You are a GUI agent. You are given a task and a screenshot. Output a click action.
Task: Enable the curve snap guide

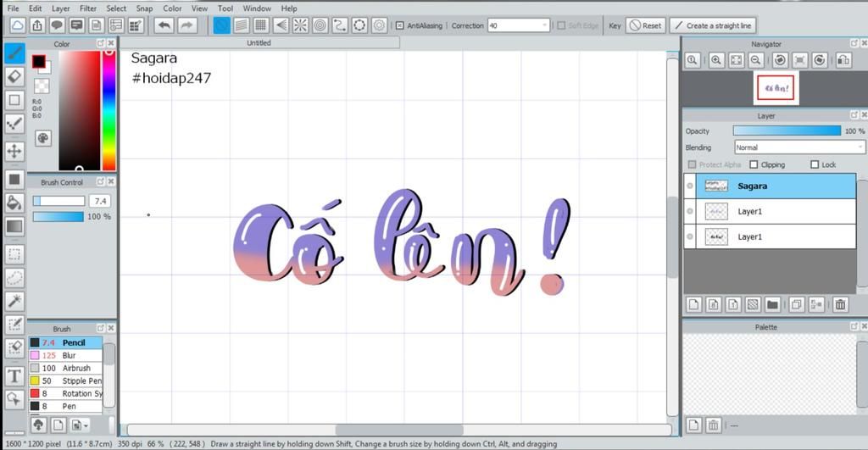(340, 25)
